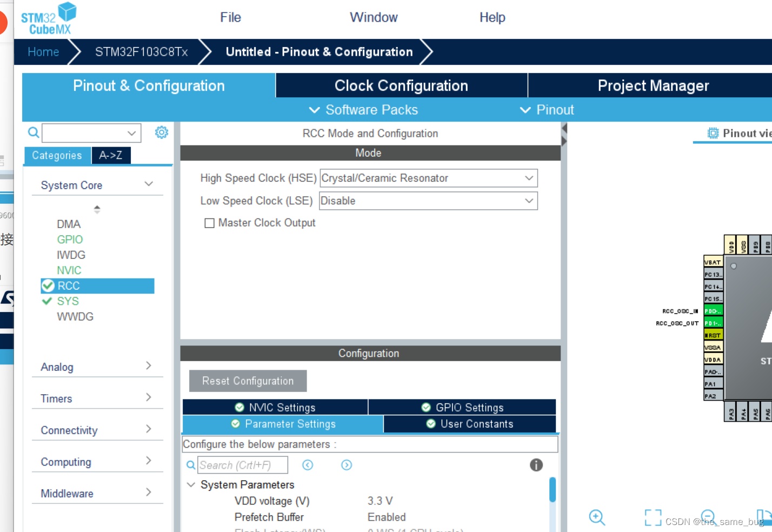Image resolution: width=772 pixels, height=532 pixels.
Task: Expand the Computing category
Action: [149, 461]
